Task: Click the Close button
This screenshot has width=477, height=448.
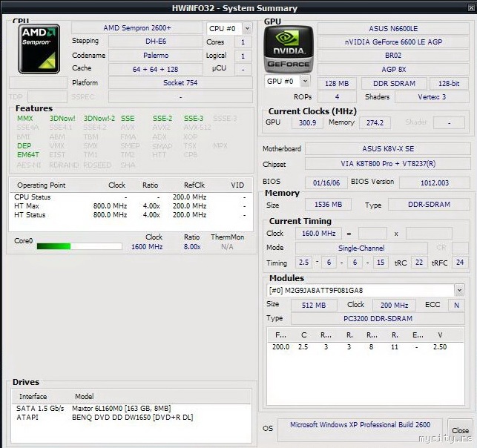Action: [460, 430]
